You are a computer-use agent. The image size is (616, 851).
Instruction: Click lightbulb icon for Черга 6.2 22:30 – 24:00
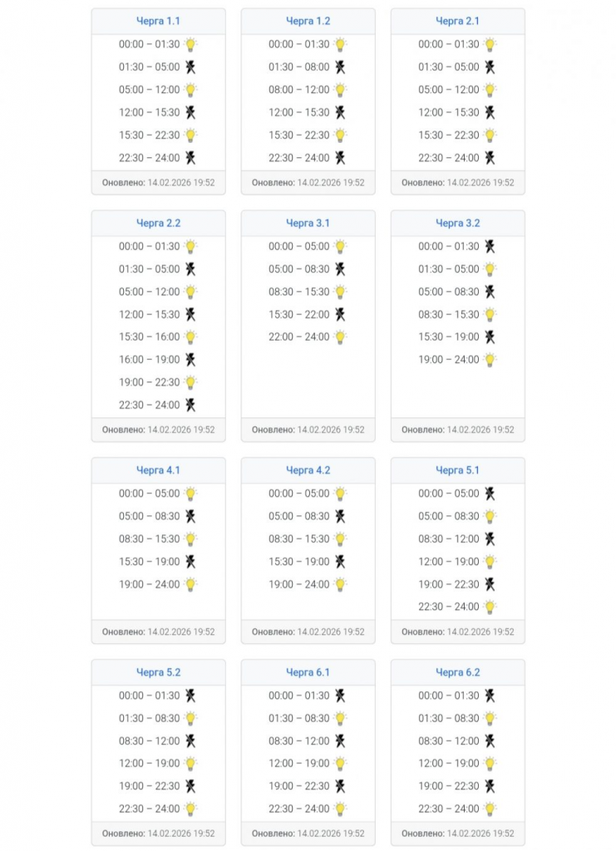(490, 809)
